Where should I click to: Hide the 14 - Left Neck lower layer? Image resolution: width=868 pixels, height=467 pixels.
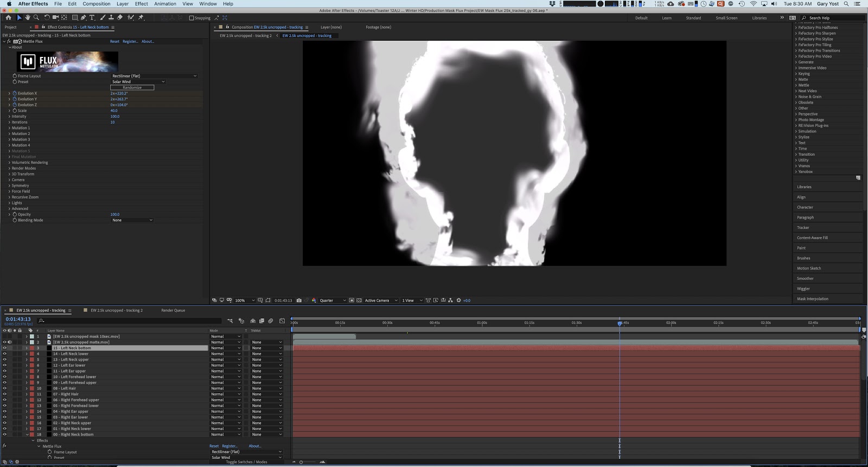click(5, 354)
